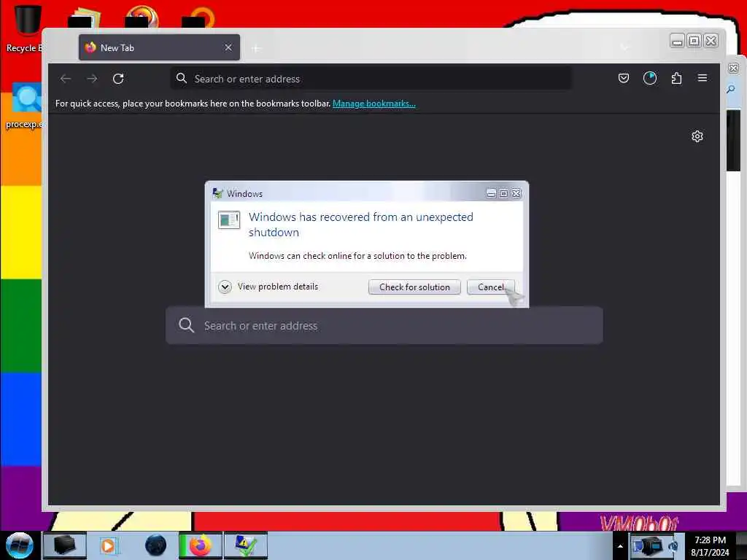Screen dimensions: 747x560
Task: Click the system tray volume icon
Action: tap(673, 545)
